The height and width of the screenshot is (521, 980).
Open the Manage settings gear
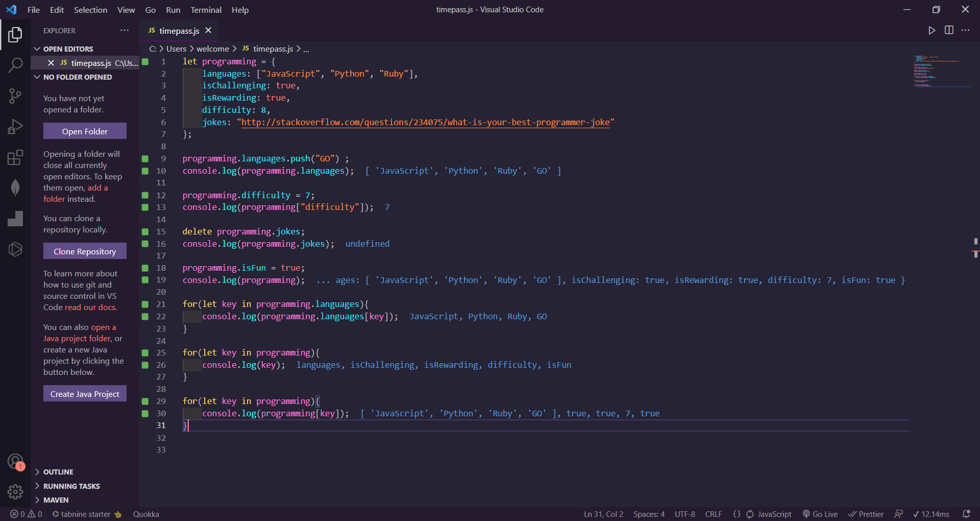pyautogui.click(x=15, y=492)
